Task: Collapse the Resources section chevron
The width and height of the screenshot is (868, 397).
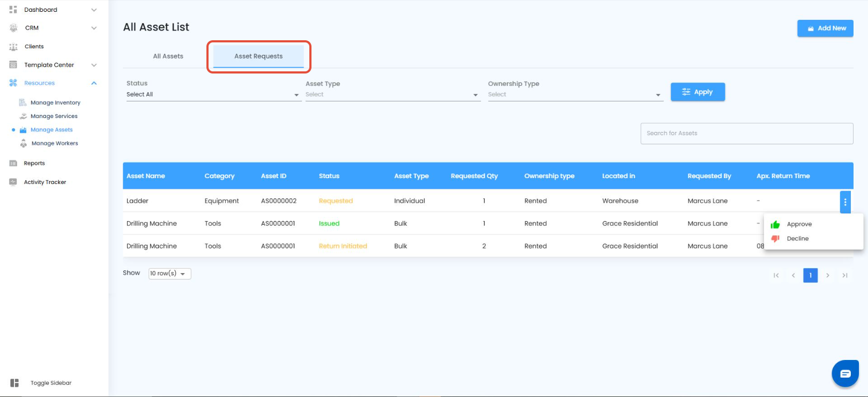Action: 94,83
